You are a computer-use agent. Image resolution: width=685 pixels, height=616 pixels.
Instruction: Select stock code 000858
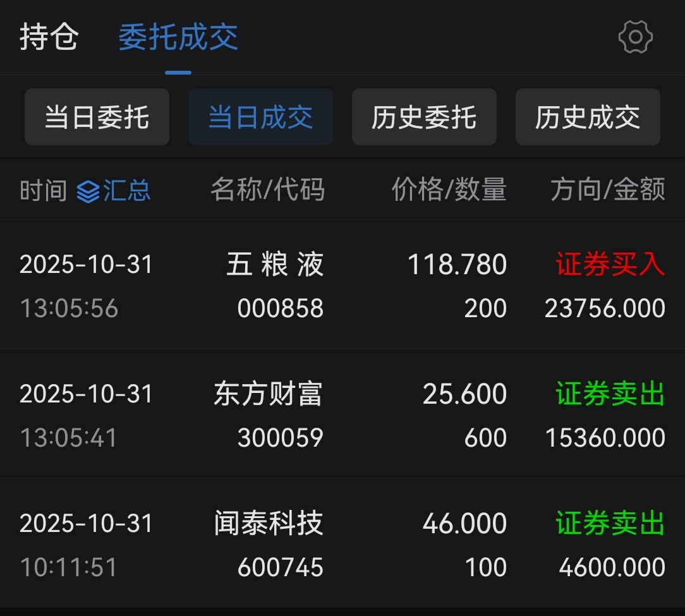point(281,308)
